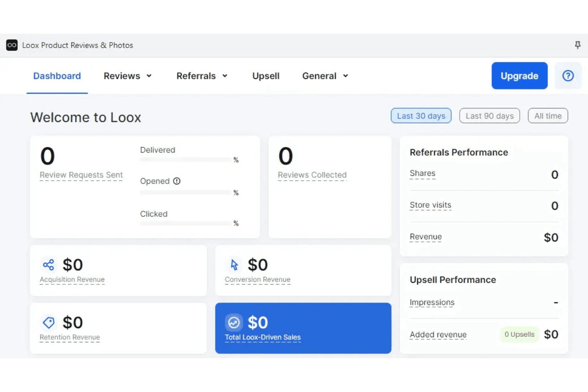Click the Acquisition Revenue label
Screen dimensions: 588x392
pyautogui.click(x=72, y=280)
